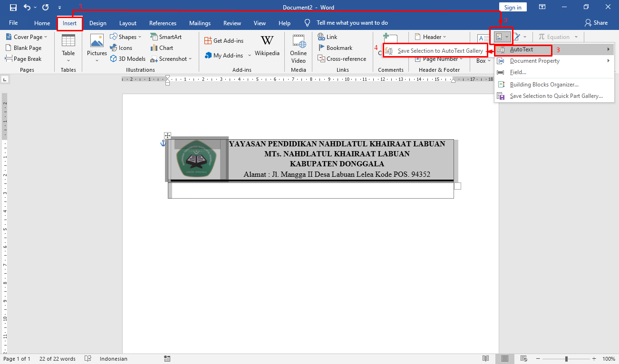The width and height of the screenshot is (619, 364).
Task: Open 3D Models
Action: point(127,58)
